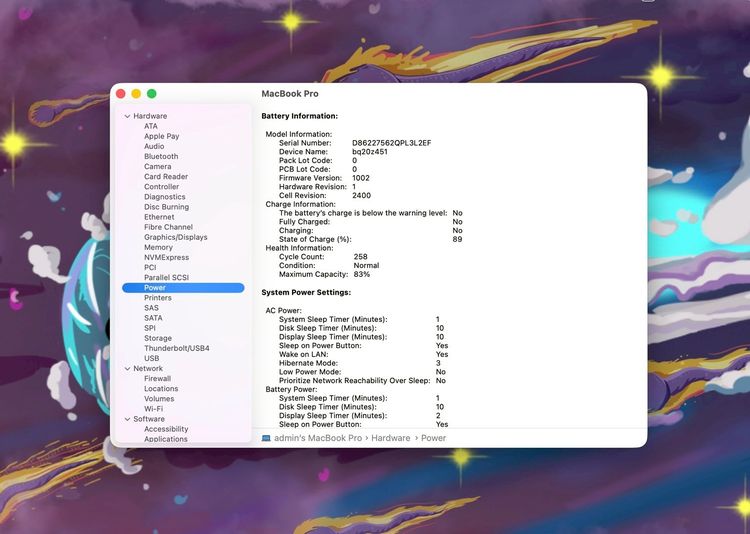Click admin's MacBook Pro in path bar
The image size is (750, 534).
tap(319, 438)
